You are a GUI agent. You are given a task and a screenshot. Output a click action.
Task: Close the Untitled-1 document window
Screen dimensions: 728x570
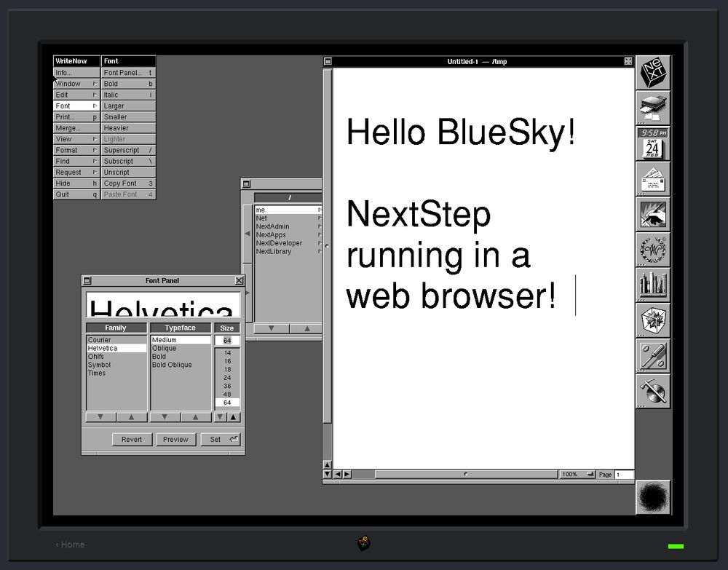pos(628,61)
